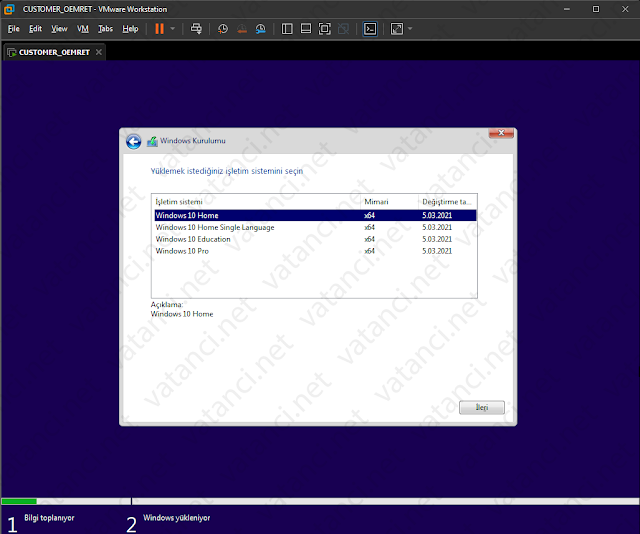Select Windows 10 Pro edition

coord(315,251)
